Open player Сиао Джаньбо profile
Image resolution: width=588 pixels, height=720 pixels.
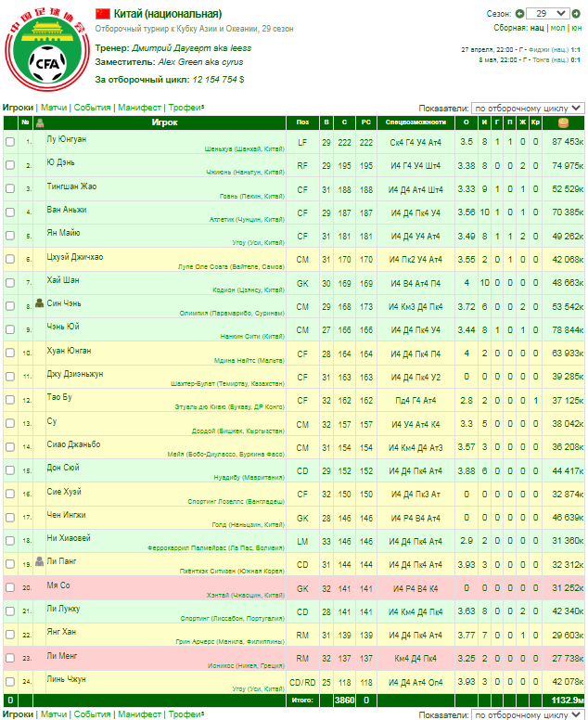73,444
